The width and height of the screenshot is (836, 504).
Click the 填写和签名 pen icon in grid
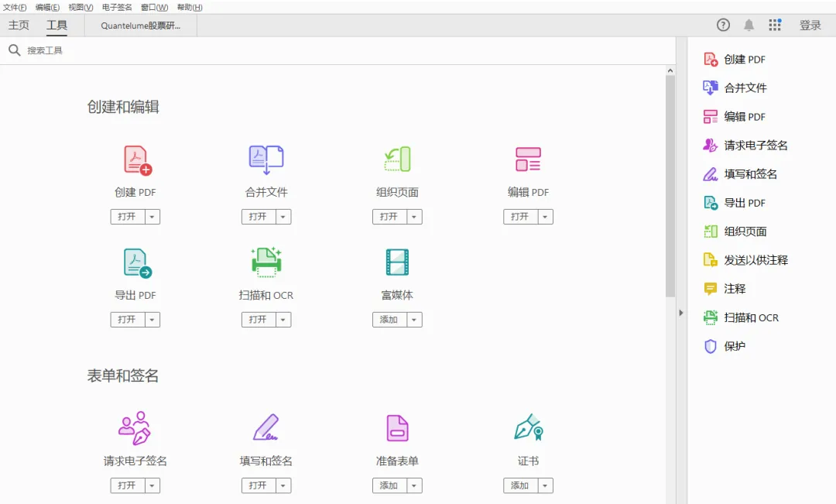(266, 427)
